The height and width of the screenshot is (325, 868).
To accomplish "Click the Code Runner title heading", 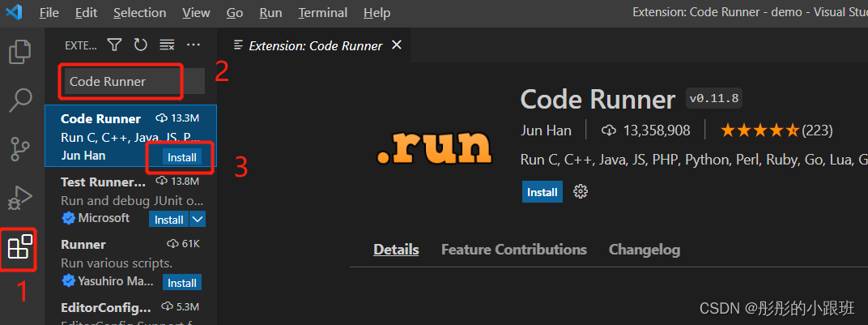I will point(598,100).
